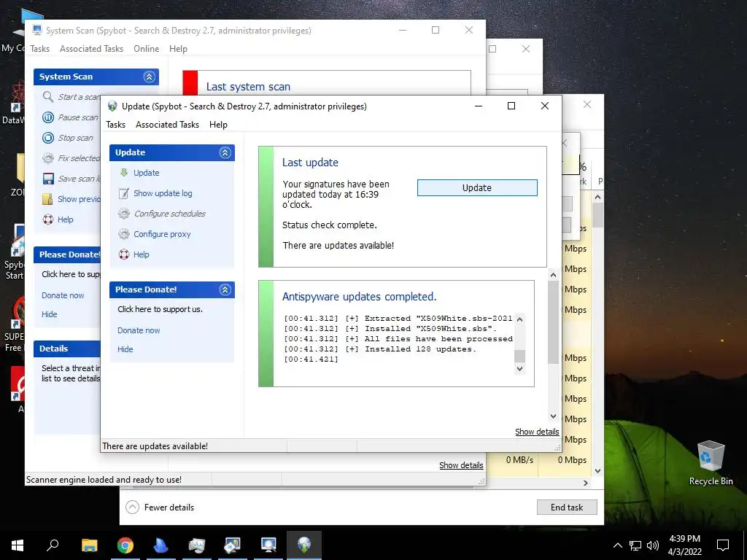Collapse the System Scan sidebar panel
Image resolution: width=747 pixels, height=560 pixels.
coord(149,77)
